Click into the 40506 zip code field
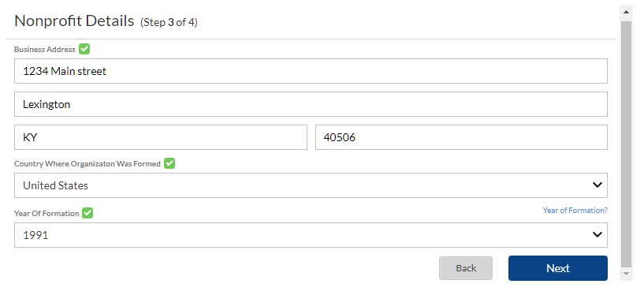Image resolution: width=644 pixels, height=295 pixels. (461, 137)
